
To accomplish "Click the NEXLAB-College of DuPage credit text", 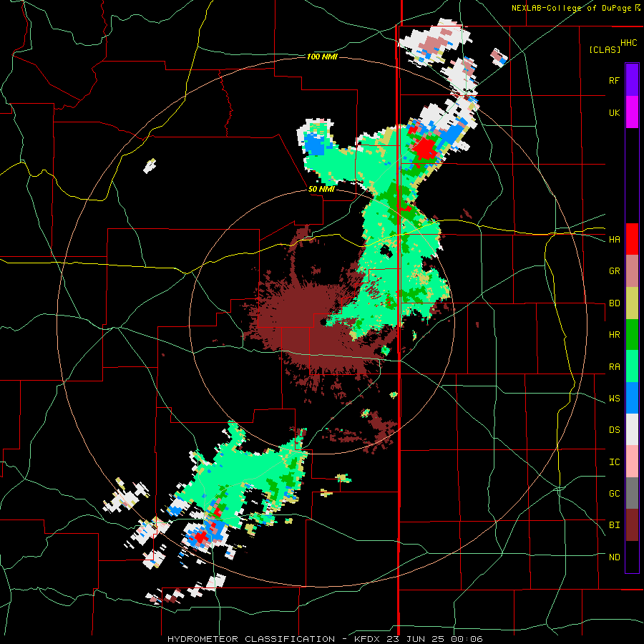I will tap(571, 8).
